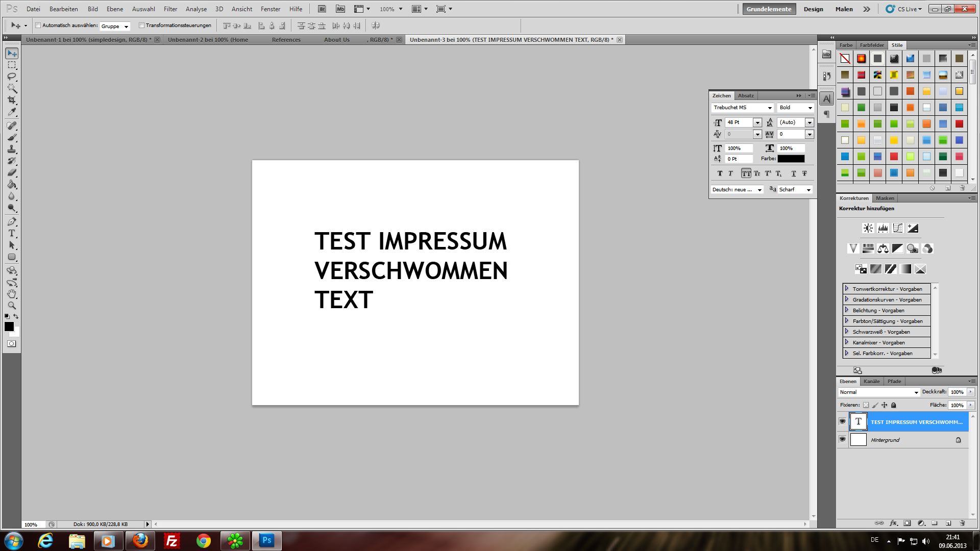Viewport: 980px width, 551px height.
Task: Select the Horizontal Type tool
Action: tap(12, 233)
